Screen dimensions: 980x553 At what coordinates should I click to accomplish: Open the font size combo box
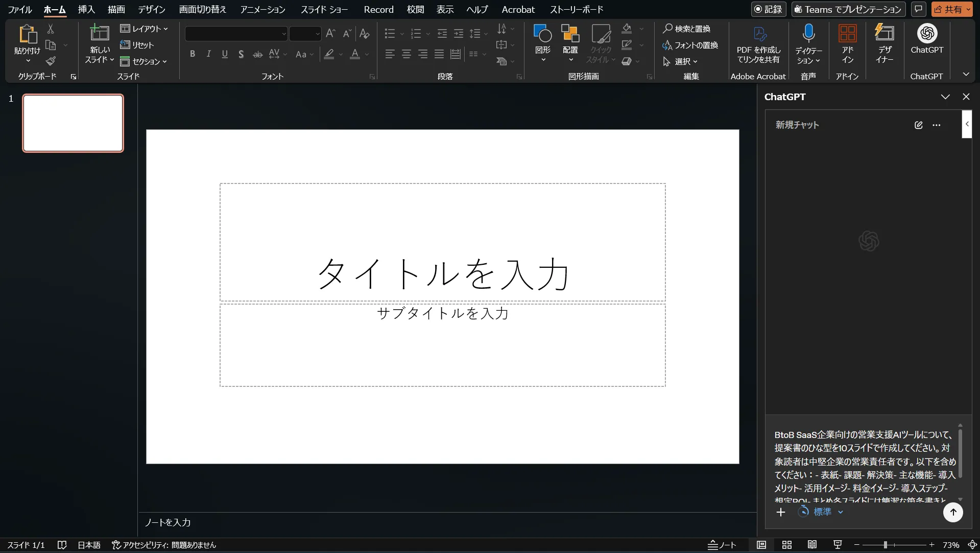pyautogui.click(x=305, y=34)
